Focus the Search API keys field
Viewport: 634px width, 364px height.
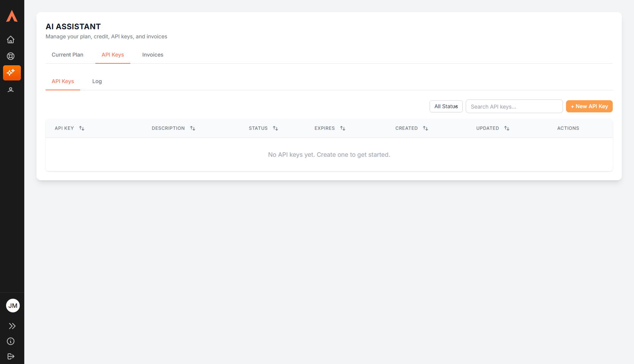point(514,106)
